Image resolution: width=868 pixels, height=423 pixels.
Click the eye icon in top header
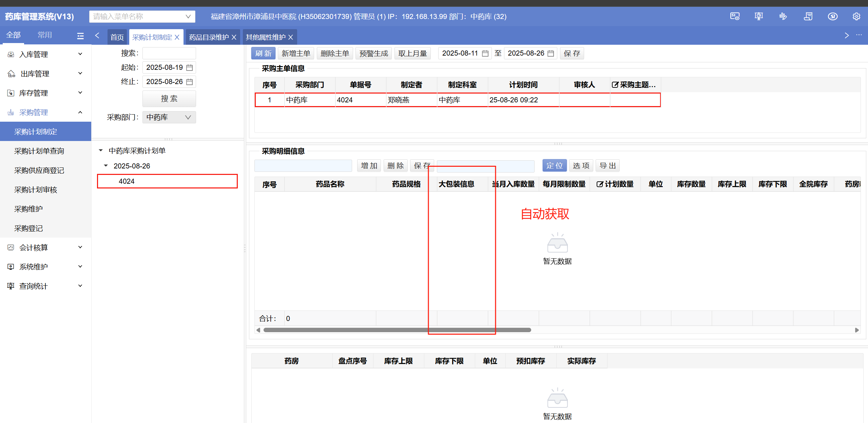point(832,17)
